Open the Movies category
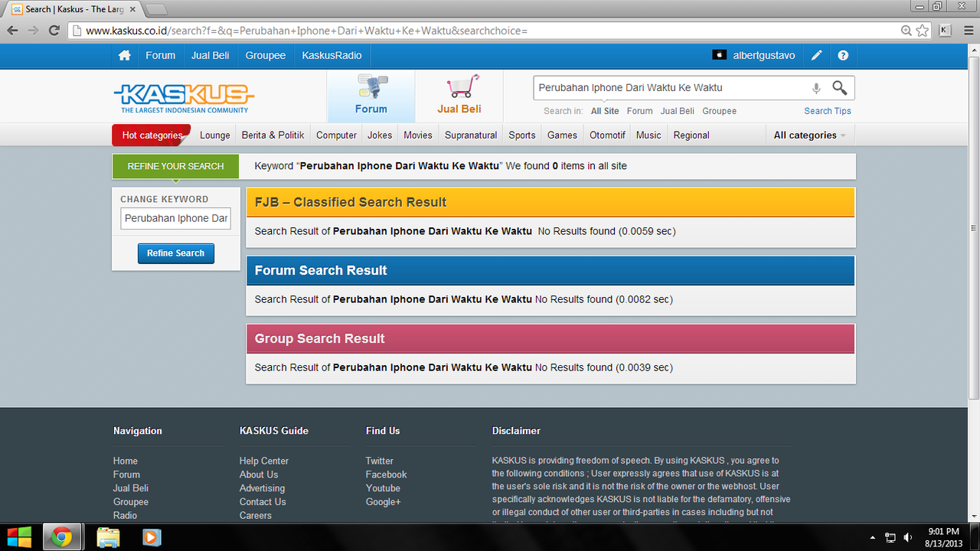The image size is (980, 551). [x=418, y=135]
